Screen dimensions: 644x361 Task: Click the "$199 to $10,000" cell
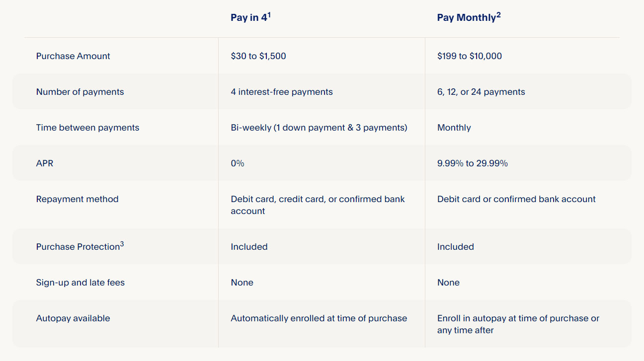click(x=470, y=56)
